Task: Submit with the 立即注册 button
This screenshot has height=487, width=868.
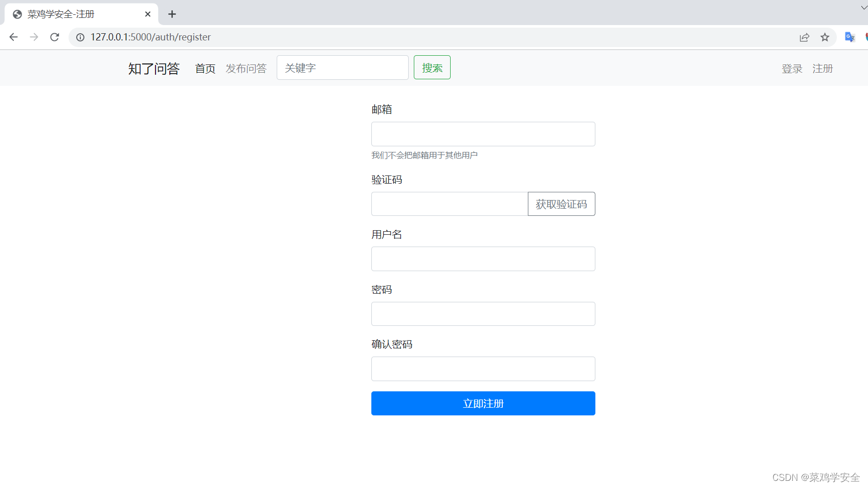Action: click(483, 404)
